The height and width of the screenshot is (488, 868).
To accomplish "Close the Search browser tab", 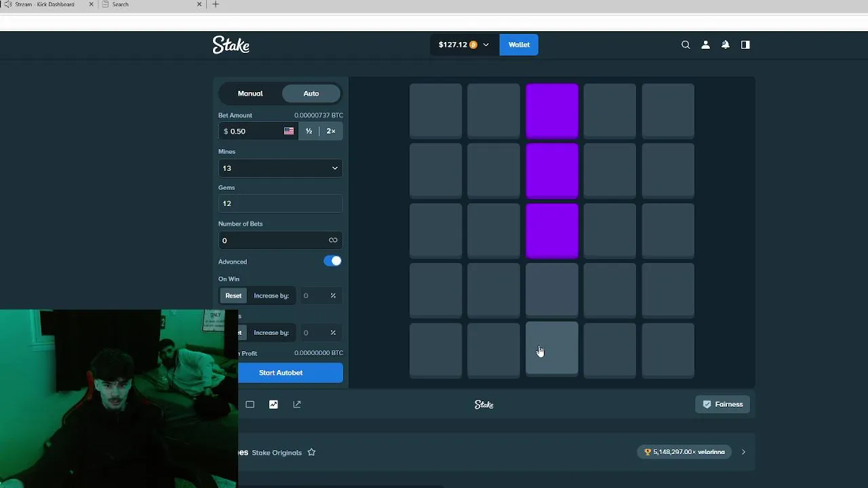I will click(199, 4).
